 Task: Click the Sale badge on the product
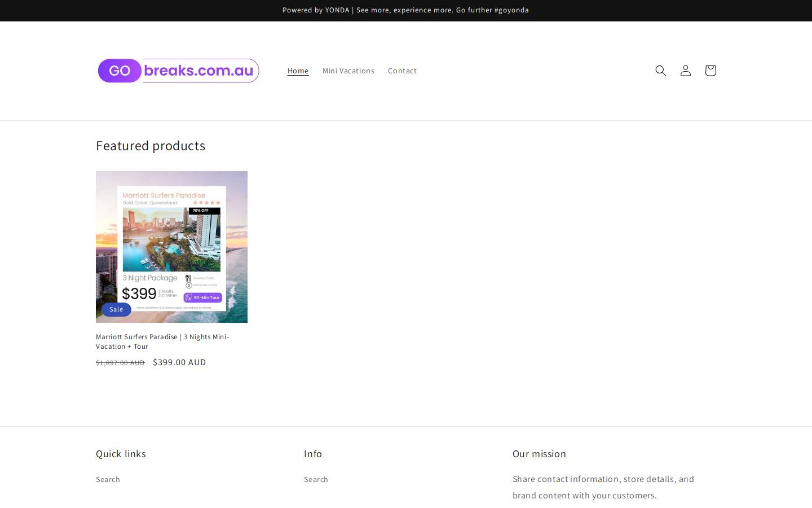[116, 309]
